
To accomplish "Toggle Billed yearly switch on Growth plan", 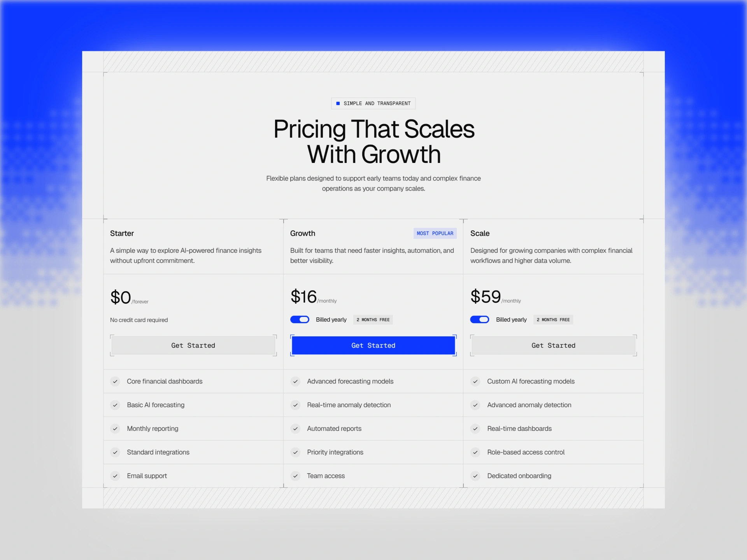I will point(300,320).
